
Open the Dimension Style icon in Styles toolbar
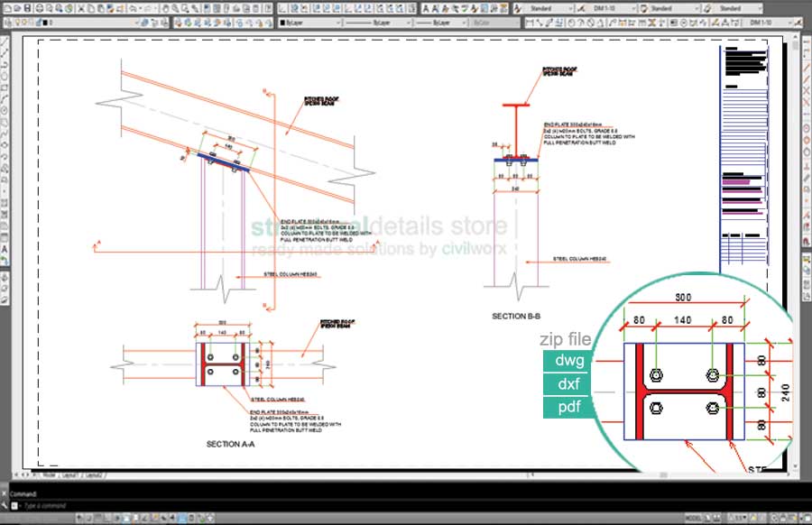coord(581,8)
